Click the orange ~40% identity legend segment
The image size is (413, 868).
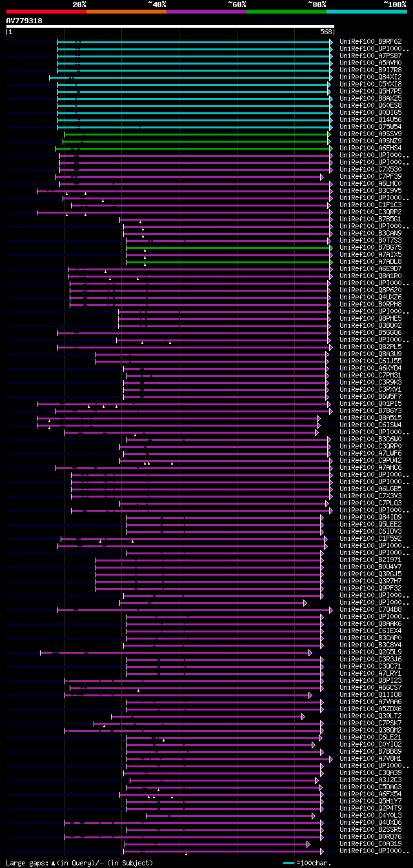pyautogui.click(x=126, y=12)
